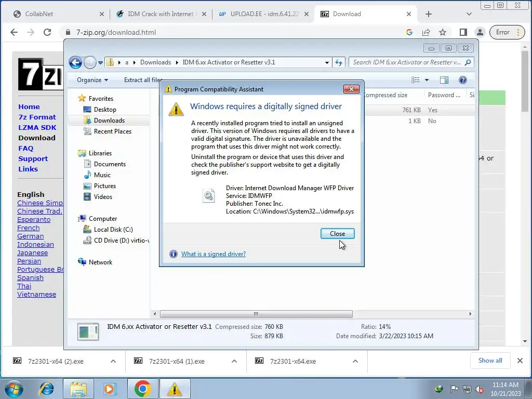The width and height of the screenshot is (532, 399).
Task: Open the Organize menu
Action: tap(92, 79)
